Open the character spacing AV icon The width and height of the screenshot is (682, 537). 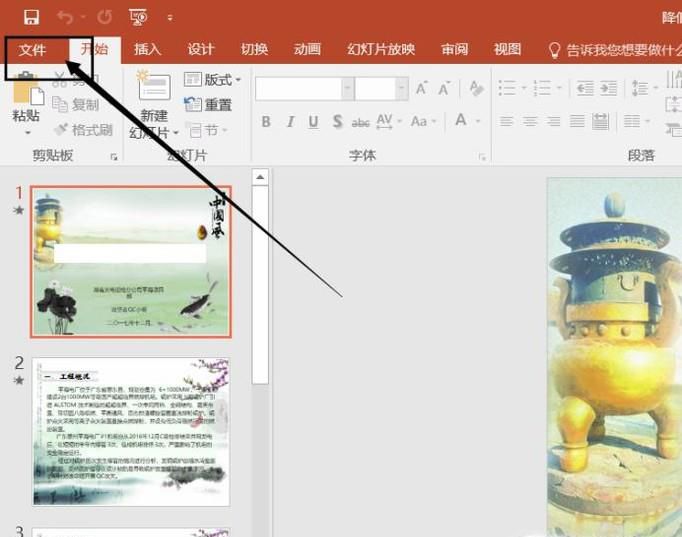point(384,121)
